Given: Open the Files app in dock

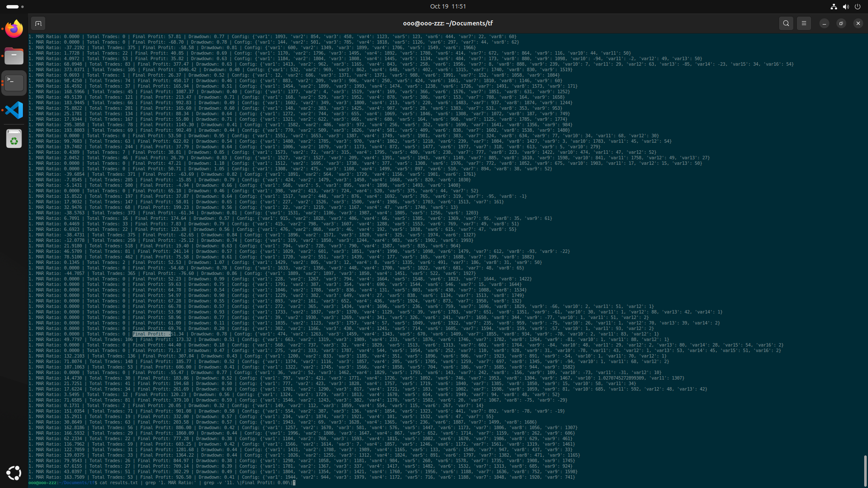Looking at the screenshot, I should click(x=14, y=56).
